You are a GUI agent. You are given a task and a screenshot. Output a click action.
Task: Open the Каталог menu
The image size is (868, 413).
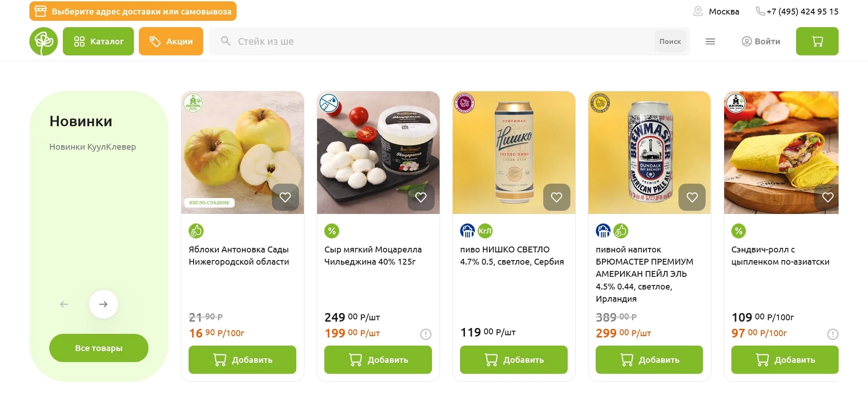98,41
